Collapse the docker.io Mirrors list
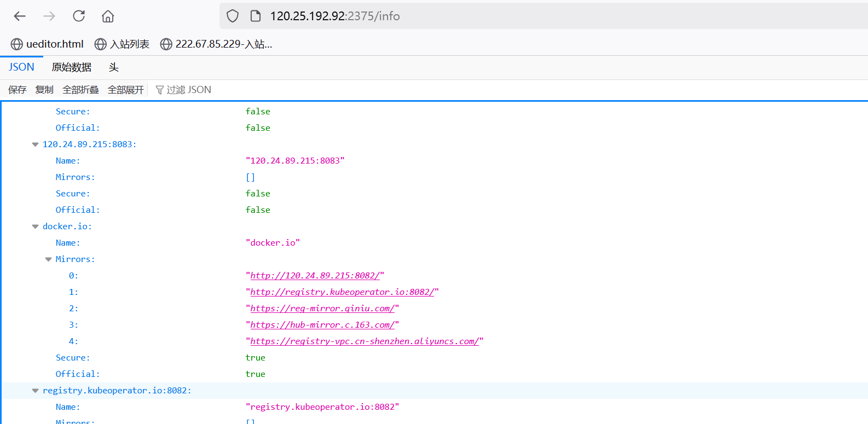The width and height of the screenshot is (868, 424). 49,259
